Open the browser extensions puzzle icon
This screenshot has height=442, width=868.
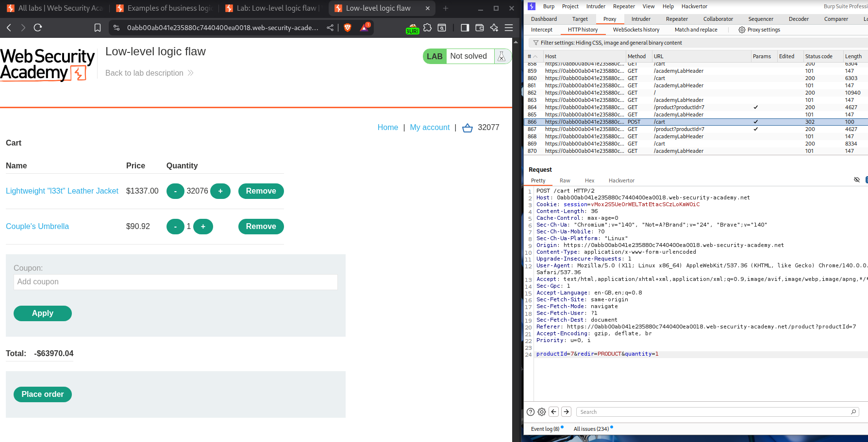[427, 28]
